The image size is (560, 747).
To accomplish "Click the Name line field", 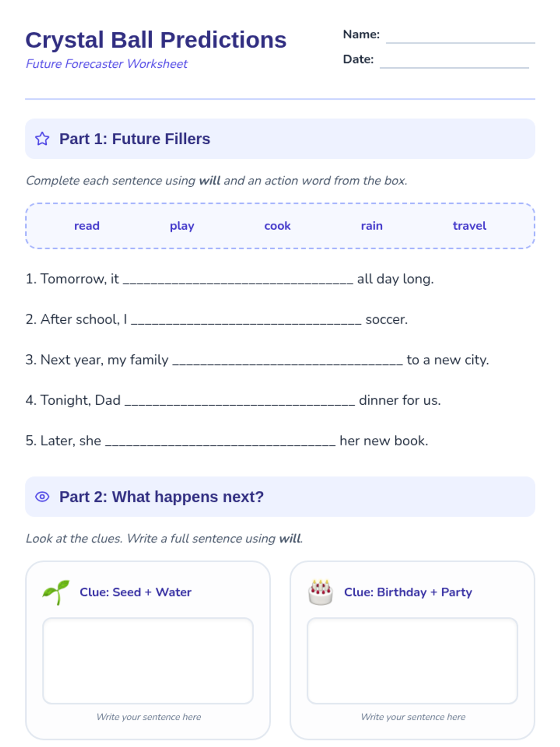I will pyautogui.click(x=461, y=36).
